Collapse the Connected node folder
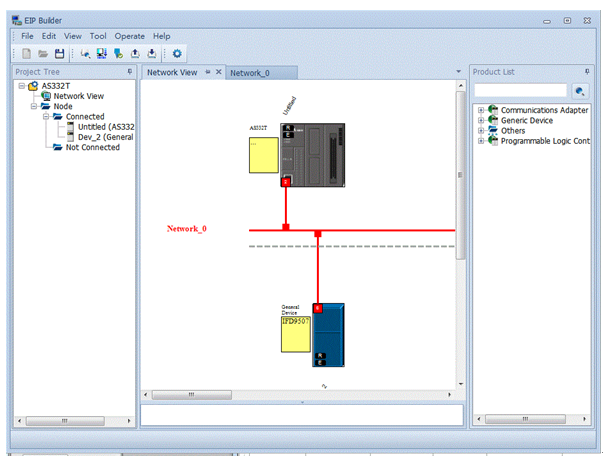Screen dimensions: 603x459 coord(46,117)
